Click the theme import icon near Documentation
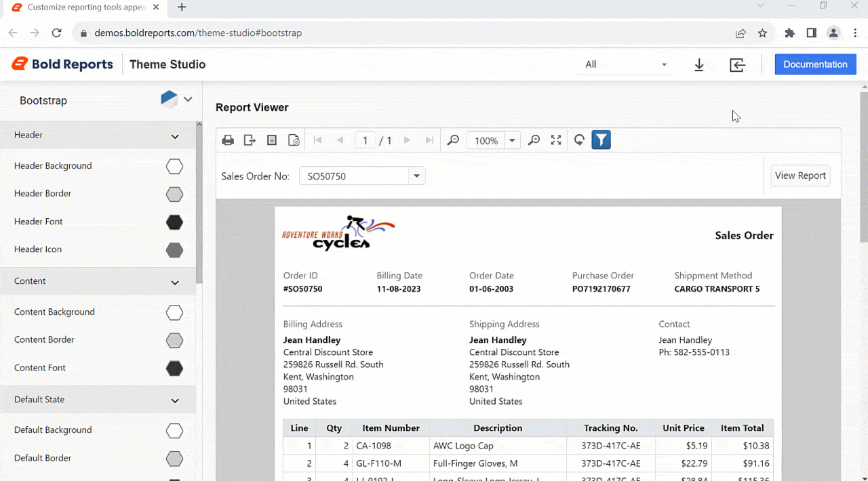Viewport: 868px width, 481px height. point(738,64)
